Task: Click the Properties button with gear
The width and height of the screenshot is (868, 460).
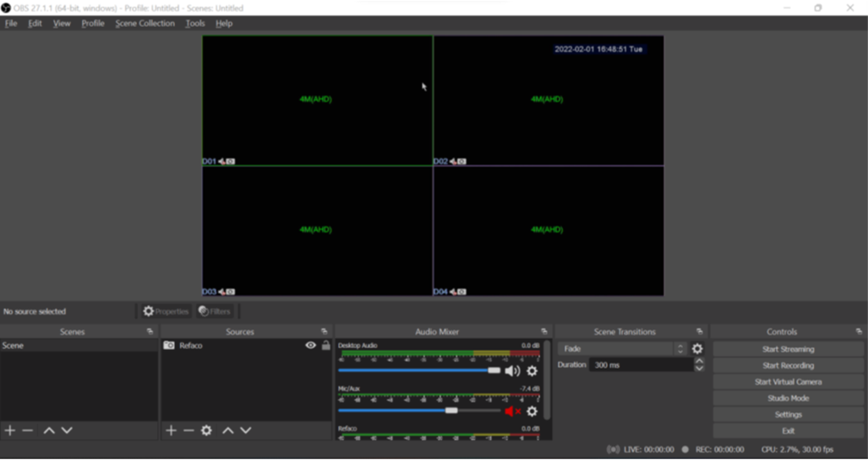Action: [x=166, y=312]
